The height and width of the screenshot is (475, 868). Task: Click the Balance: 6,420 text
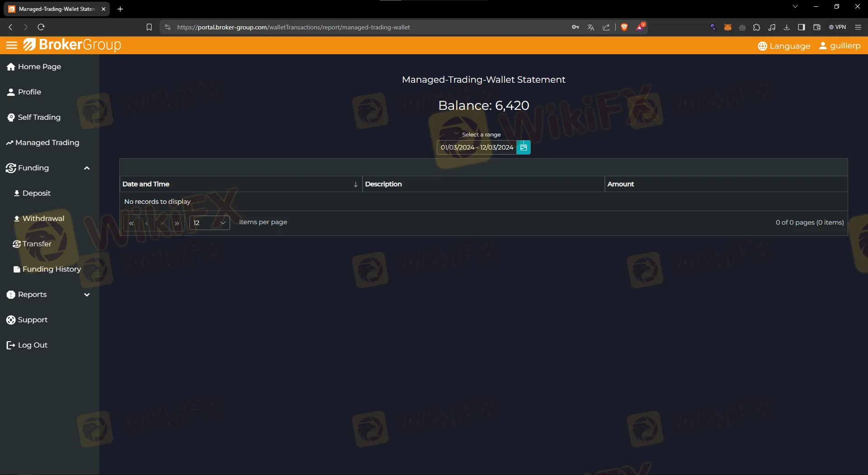pos(484,105)
